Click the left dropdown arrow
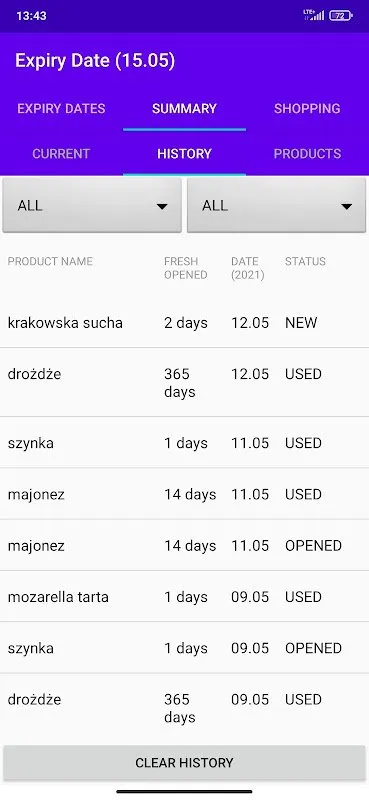Viewport: 369px width, 800px height. pyautogui.click(x=162, y=206)
